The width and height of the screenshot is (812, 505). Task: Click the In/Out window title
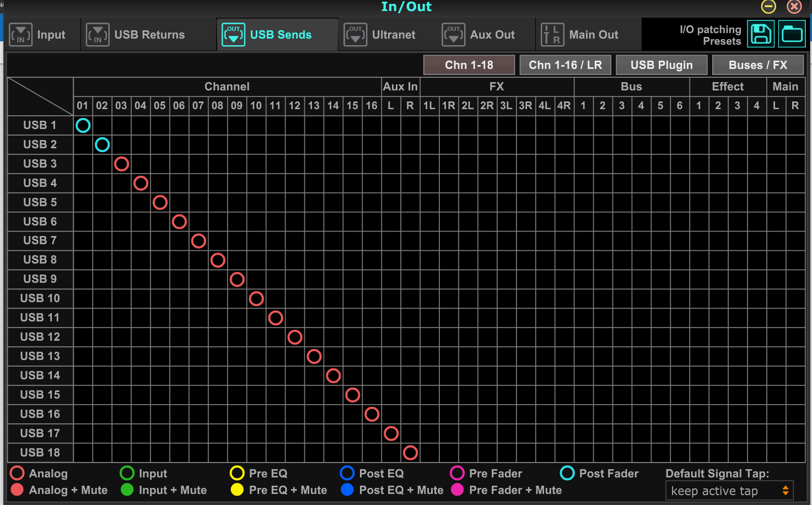coord(406,7)
